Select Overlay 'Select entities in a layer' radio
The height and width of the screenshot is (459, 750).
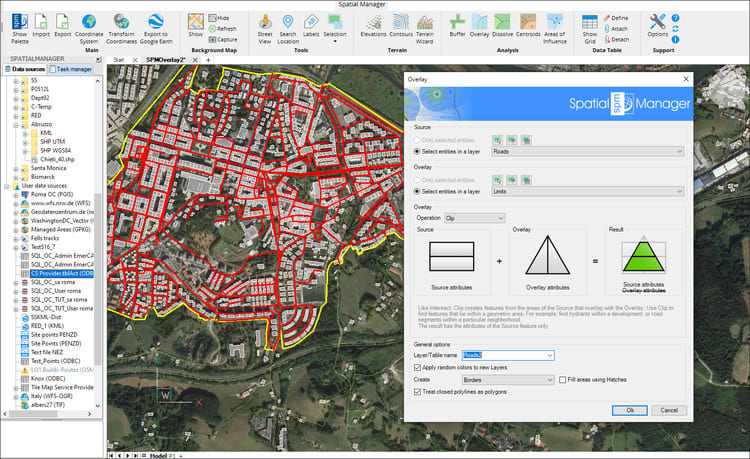click(x=417, y=191)
